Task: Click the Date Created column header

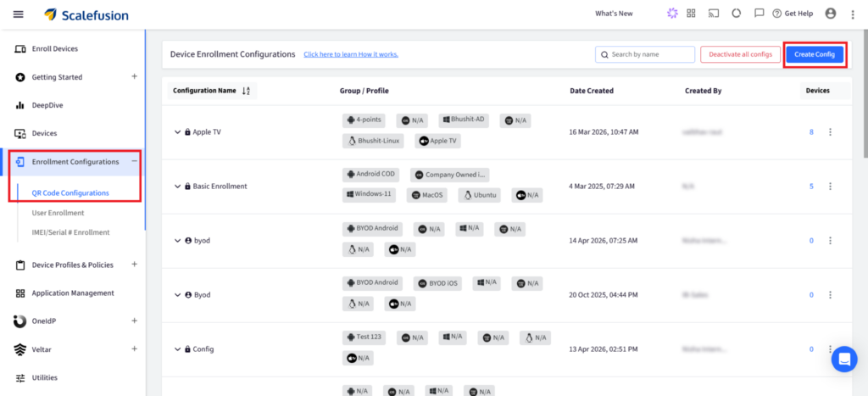Action: 592,91
